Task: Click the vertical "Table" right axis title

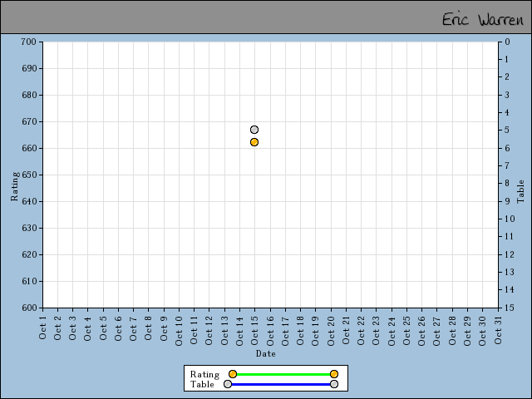Action: point(521,191)
